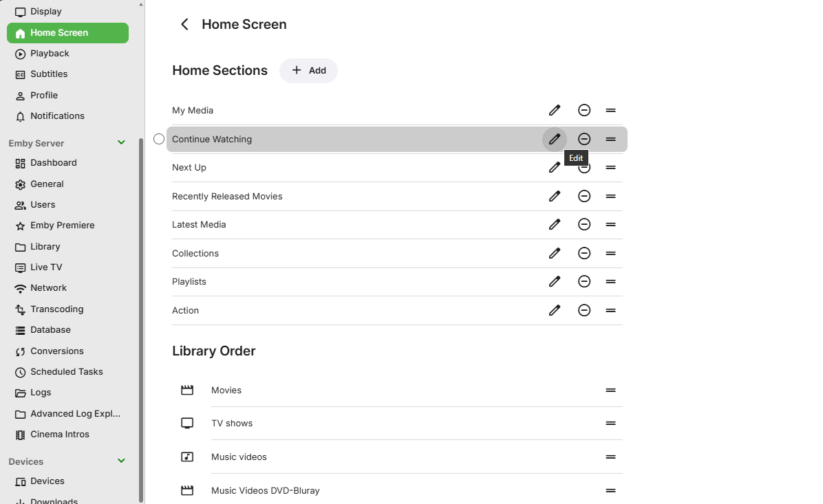823x504 pixels.
Task: Collapse the Devices sidebar group
Action: [x=121, y=461]
